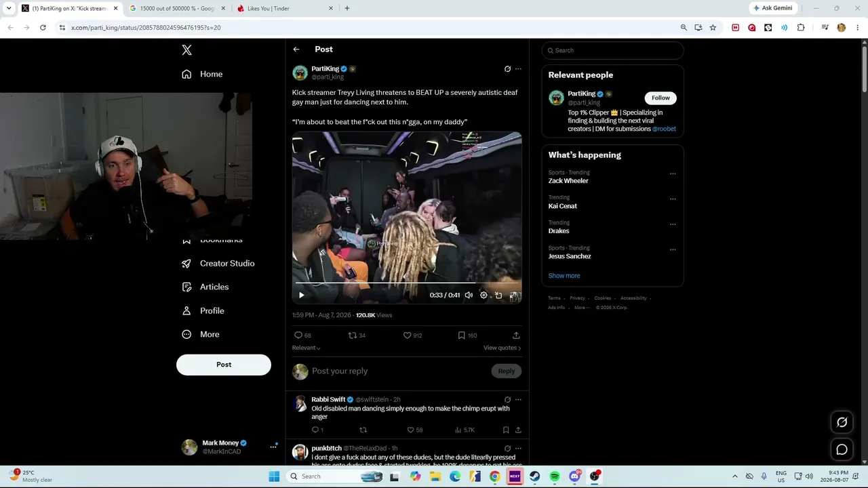Open View quotes

[502, 348]
